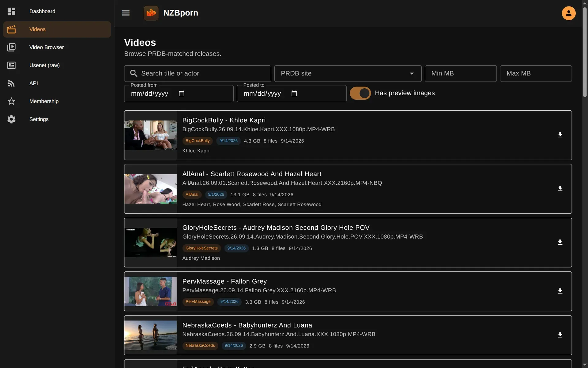Toggle the hamburger menu icon in header
This screenshot has height=368, width=588.
click(x=126, y=13)
